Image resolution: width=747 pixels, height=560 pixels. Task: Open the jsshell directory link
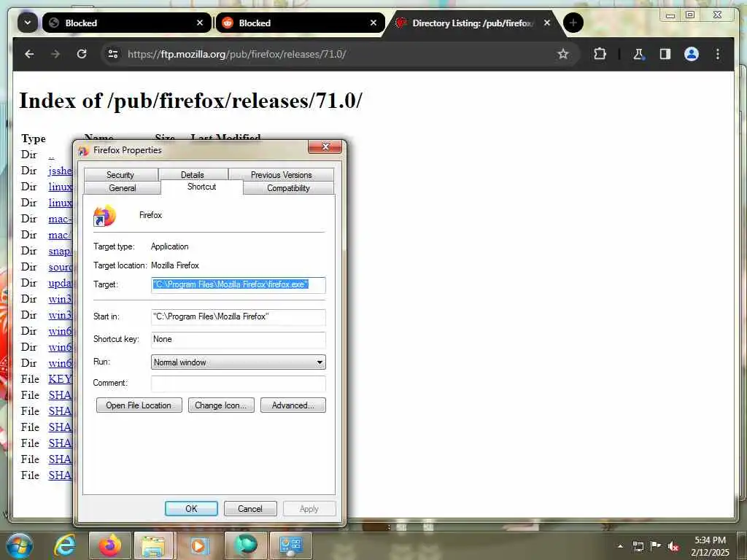pos(60,171)
